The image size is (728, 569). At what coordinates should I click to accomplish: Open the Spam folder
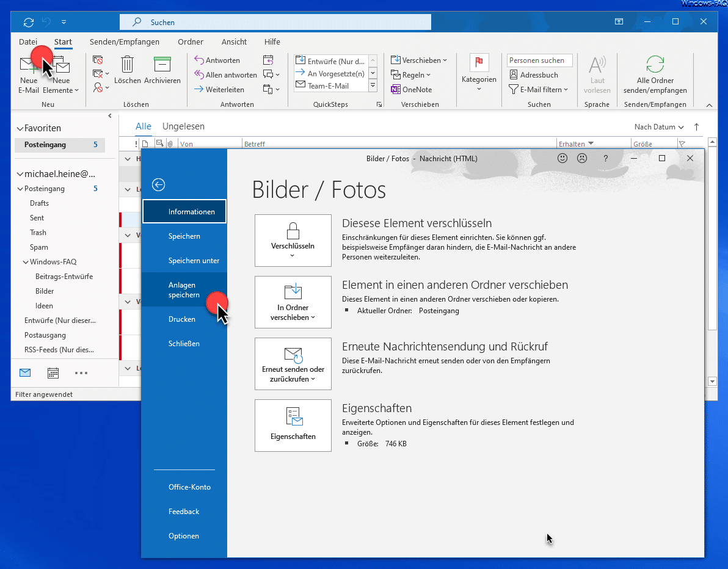tap(38, 247)
